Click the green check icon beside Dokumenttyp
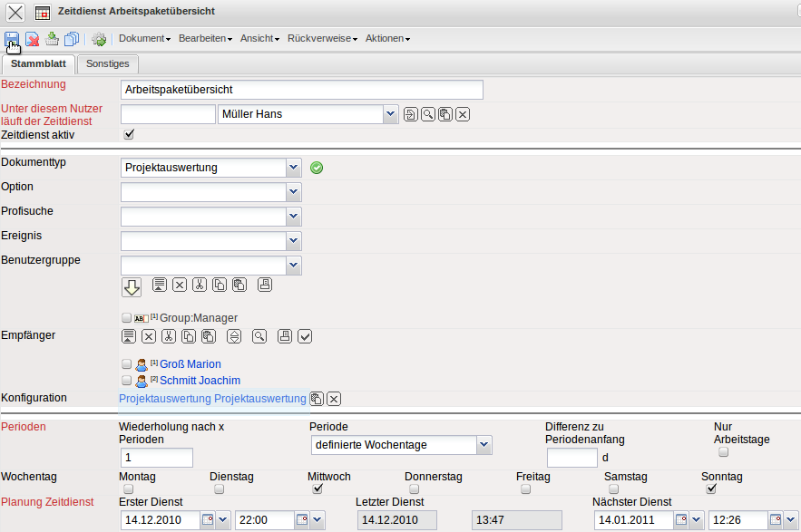The height and width of the screenshot is (532, 801). pos(317,168)
